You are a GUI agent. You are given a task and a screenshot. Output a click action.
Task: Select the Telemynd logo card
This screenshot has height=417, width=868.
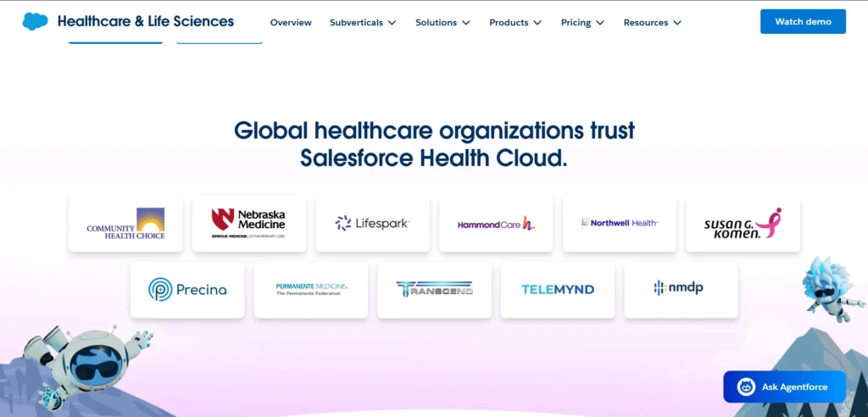[x=558, y=290]
